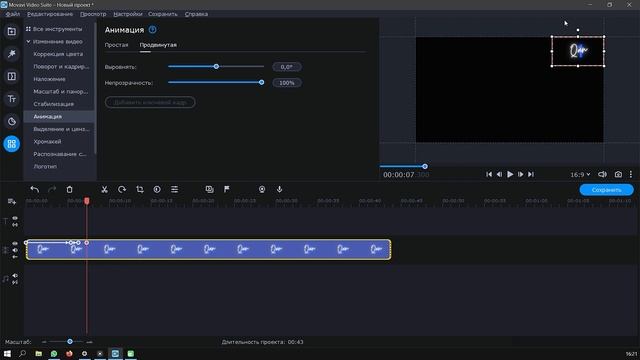The height and width of the screenshot is (360, 640).
Task: Step forward one frame
Action: (x=520, y=174)
